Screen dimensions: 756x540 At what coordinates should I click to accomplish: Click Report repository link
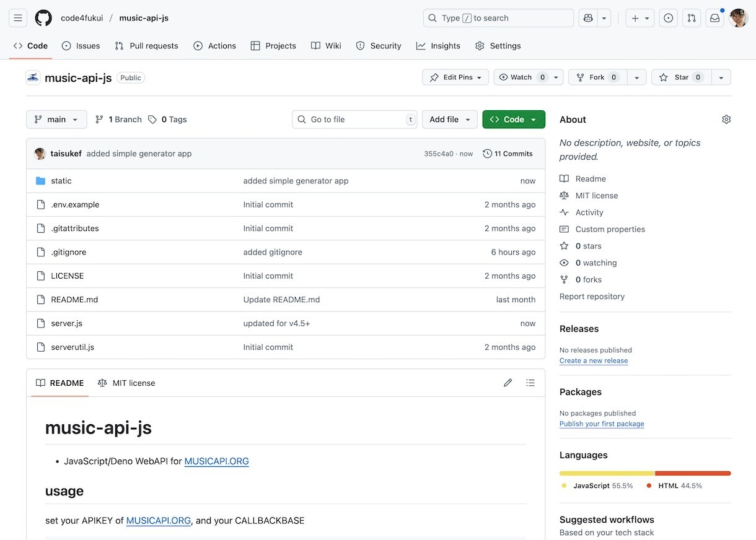[x=592, y=297]
